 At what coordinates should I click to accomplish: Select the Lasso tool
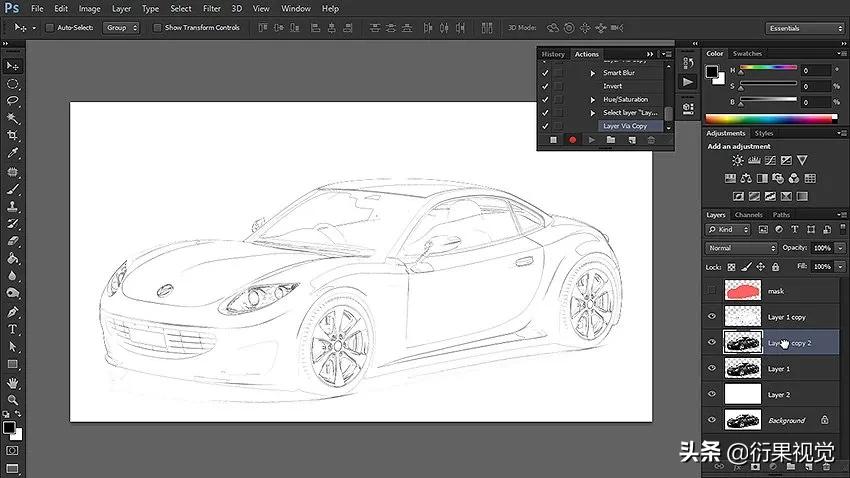pyautogui.click(x=12, y=101)
